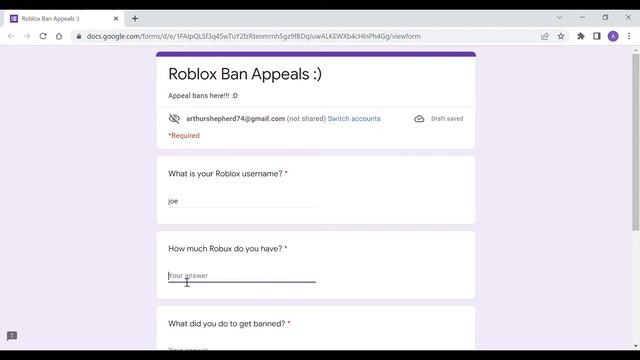
Task: Click the scrollbar down arrow
Action: pos(636,346)
